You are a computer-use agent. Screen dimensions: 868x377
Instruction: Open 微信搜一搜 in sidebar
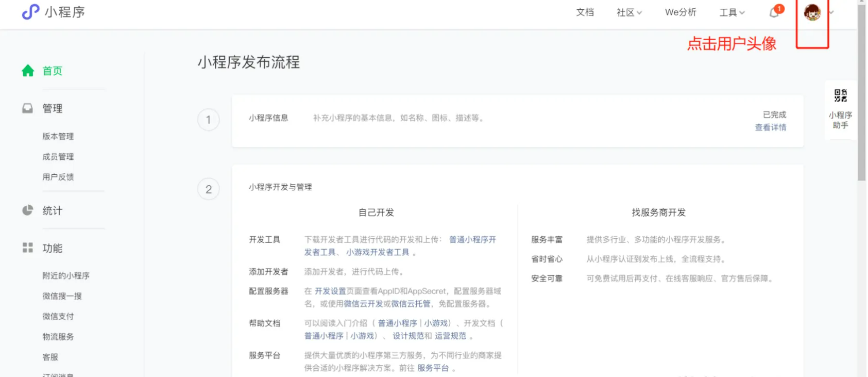pos(62,296)
